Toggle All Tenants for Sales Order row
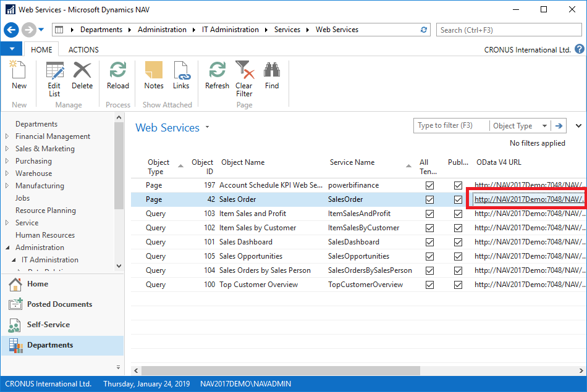Viewport: 587px width, 392px height. click(430, 199)
